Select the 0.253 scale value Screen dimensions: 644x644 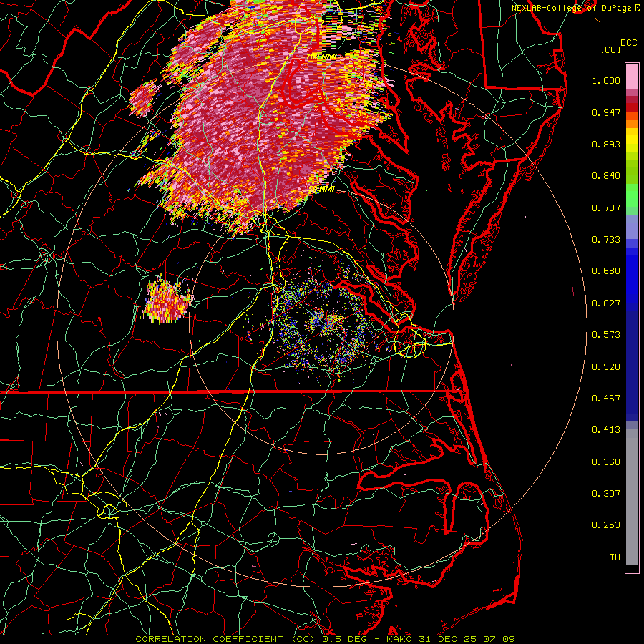pos(606,525)
